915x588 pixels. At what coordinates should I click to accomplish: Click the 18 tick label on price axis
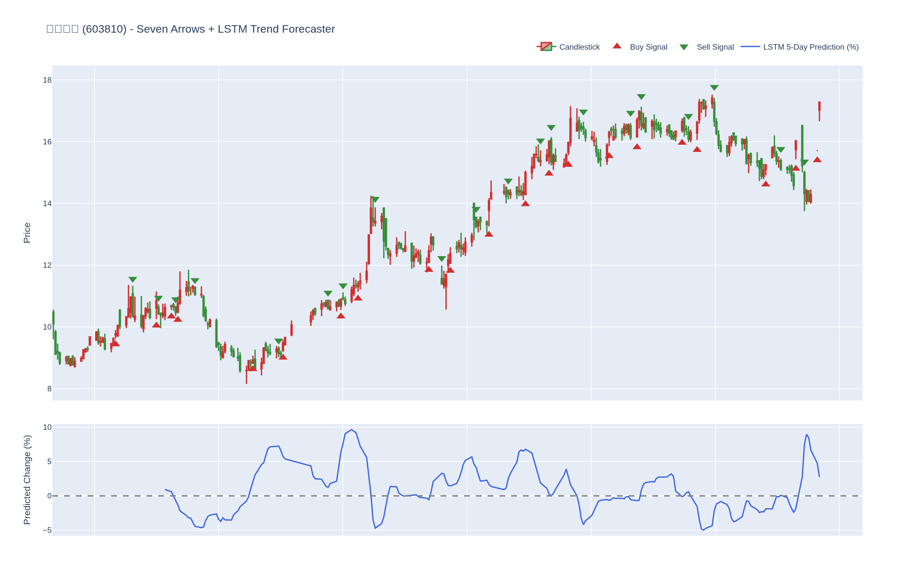tap(47, 80)
